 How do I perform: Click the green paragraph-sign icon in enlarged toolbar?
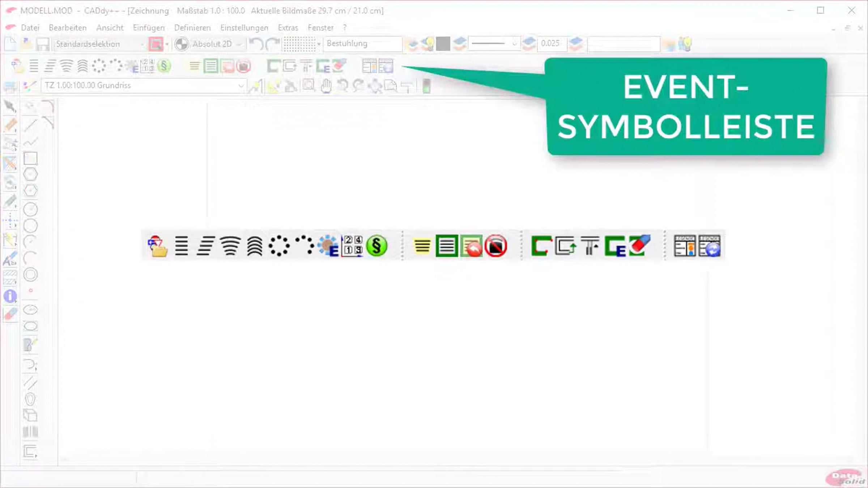coord(376,246)
